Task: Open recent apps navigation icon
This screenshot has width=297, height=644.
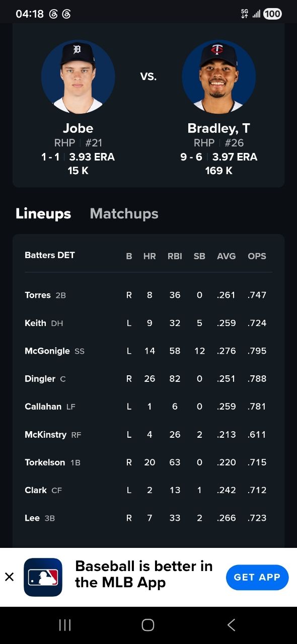Action: [65, 625]
